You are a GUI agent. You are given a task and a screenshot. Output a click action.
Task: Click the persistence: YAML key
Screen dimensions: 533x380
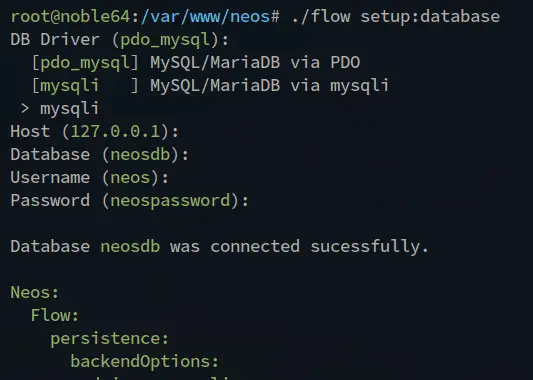click(109, 339)
